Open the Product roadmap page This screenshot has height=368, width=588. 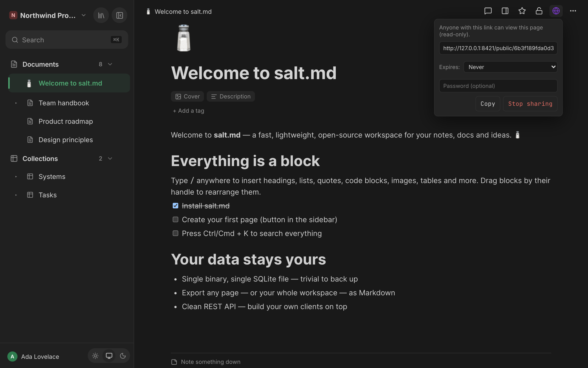[66, 121]
